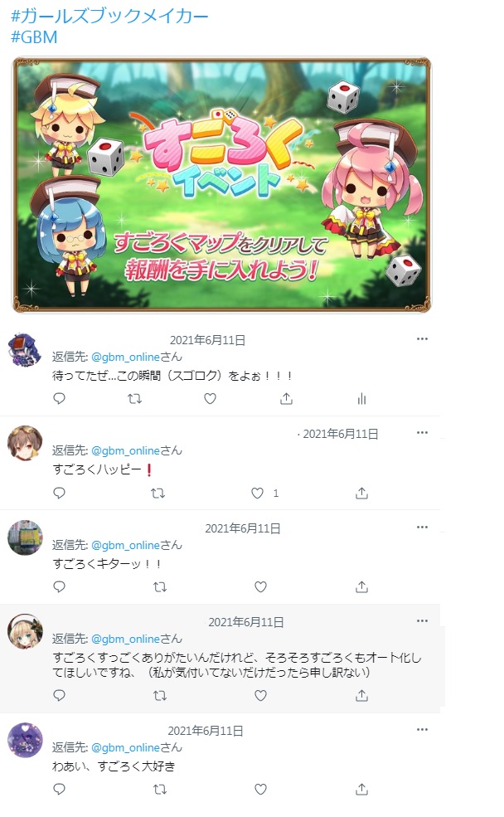The width and height of the screenshot is (504, 817).
Task: Share the すごろく大好き reply
Action: pos(362,790)
